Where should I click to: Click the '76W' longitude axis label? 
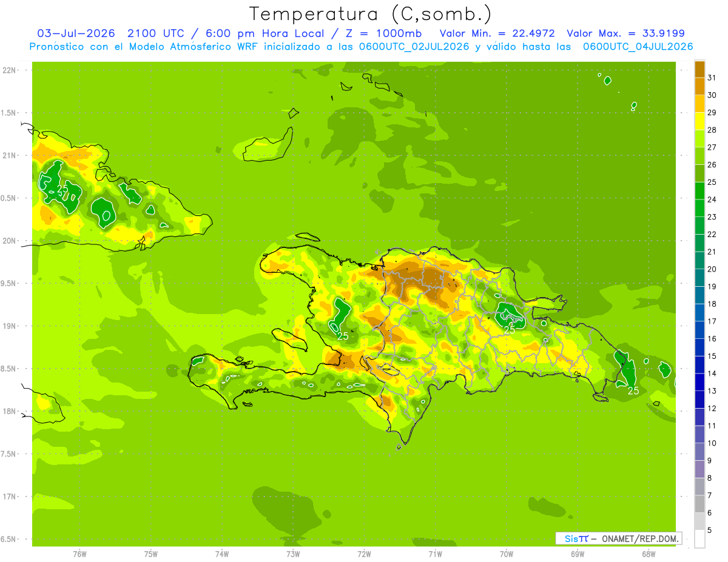click(79, 554)
